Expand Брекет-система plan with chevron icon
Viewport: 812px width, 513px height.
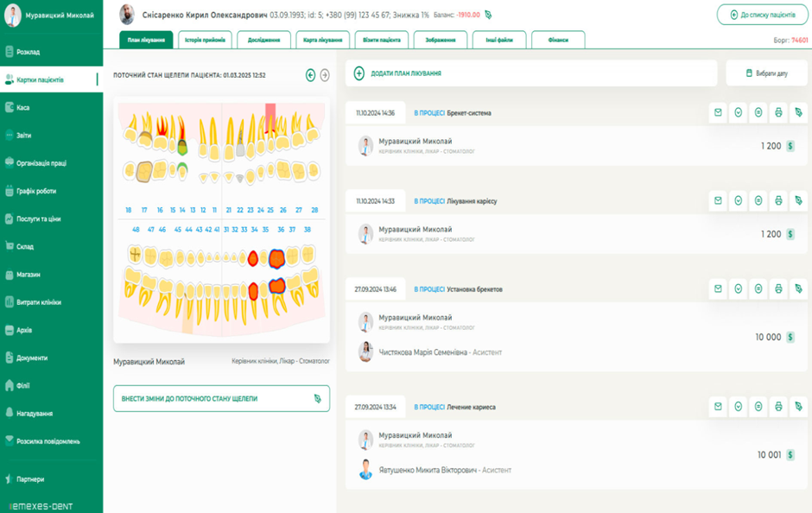coord(739,113)
